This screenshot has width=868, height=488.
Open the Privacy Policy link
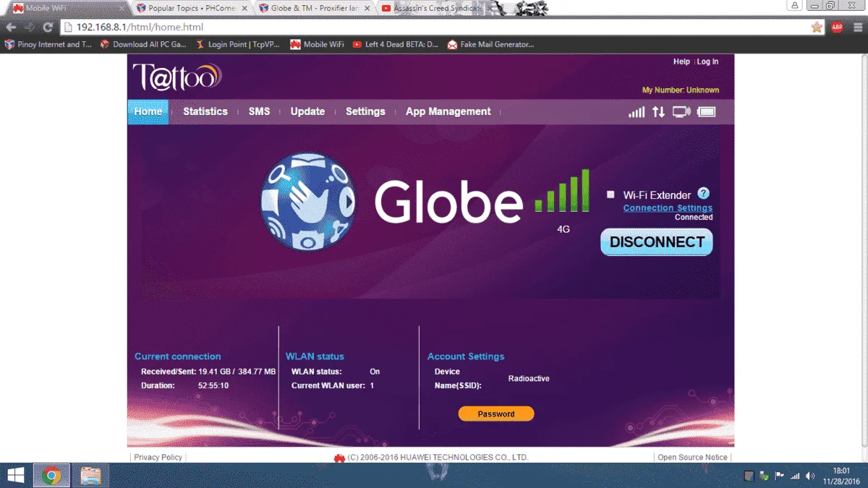(158, 458)
